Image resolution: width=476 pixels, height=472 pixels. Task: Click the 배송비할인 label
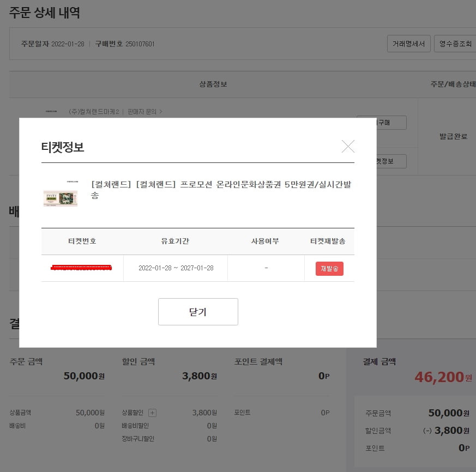[x=135, y=426]
